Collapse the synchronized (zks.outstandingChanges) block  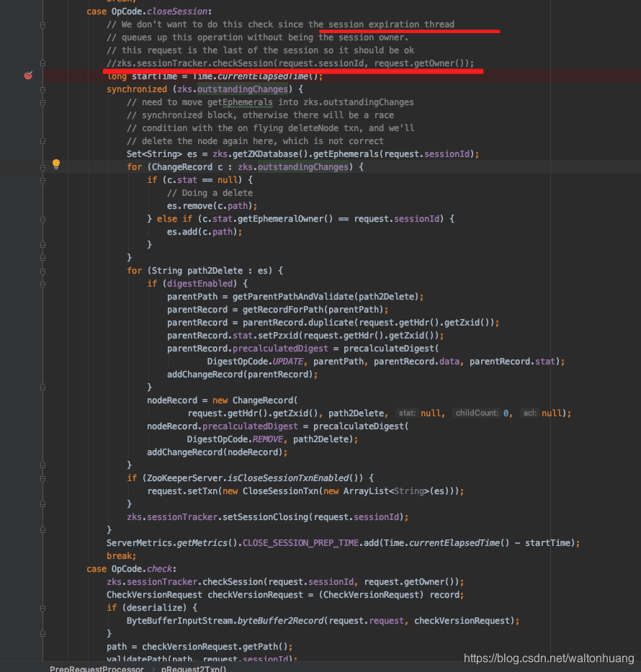pyautogui.click(x=42, y=90)
